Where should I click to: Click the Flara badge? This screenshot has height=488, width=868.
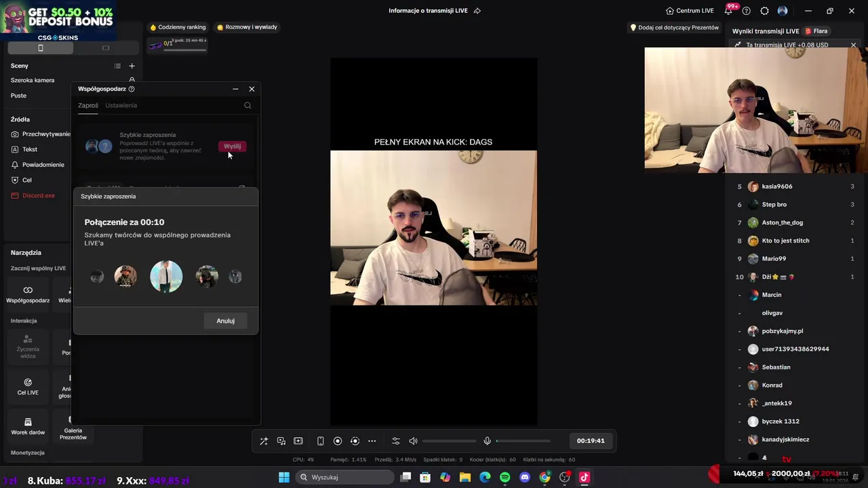(x=816, y=31)
